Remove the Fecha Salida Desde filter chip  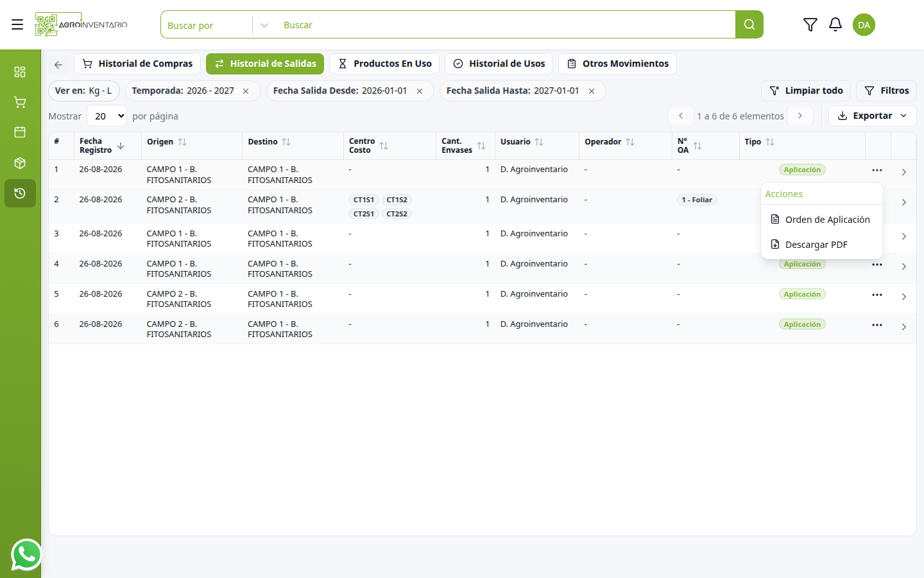point(420,91)
